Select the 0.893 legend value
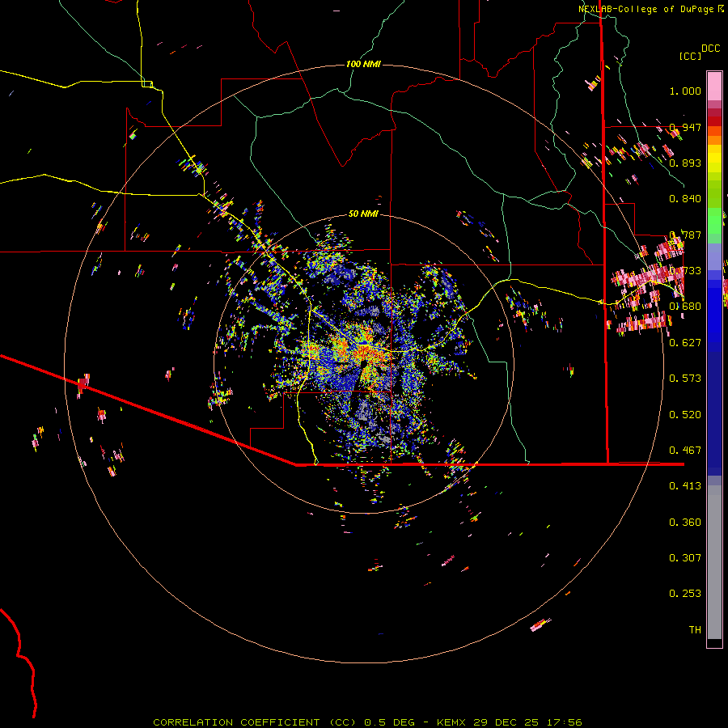Image resolution: width=728 pixels, height=728 pixels. pos(685,163)
